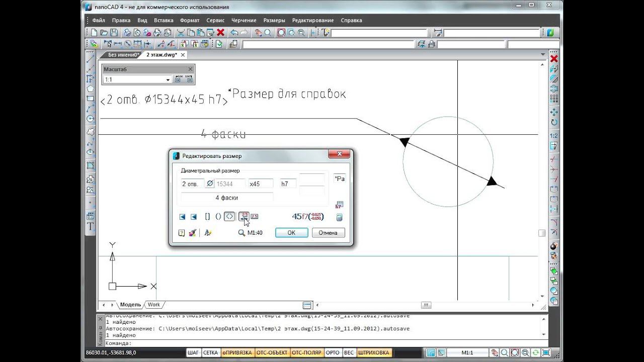Toggle the ШТРИХОВКА hatch display
The height and width of the screenshot is (362, 644).
374,353
